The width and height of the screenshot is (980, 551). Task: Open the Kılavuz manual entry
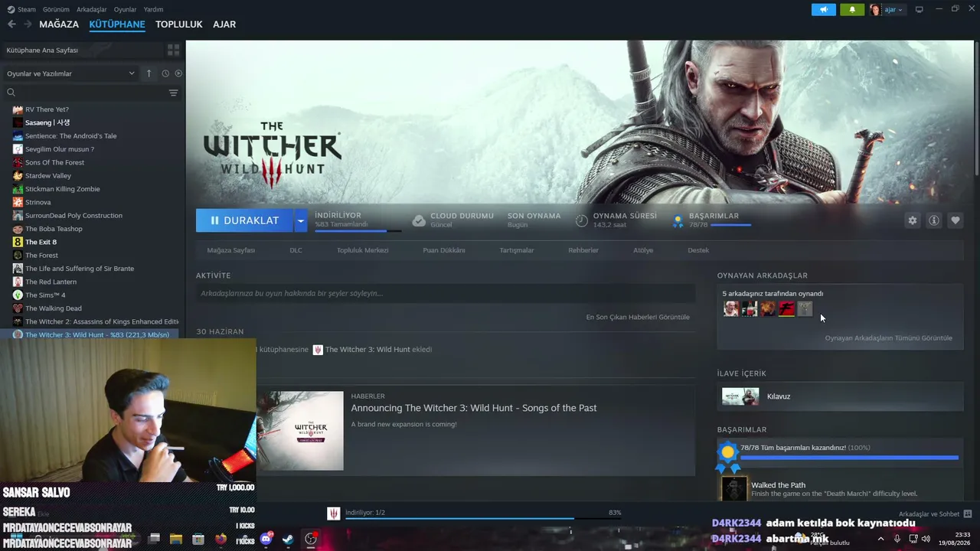click(x=840, y=396)
